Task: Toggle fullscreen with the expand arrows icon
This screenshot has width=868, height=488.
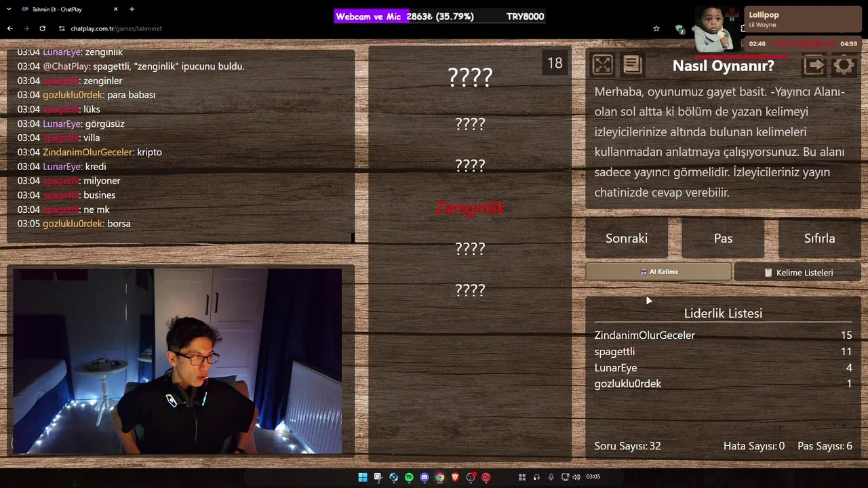Action: 602,65
